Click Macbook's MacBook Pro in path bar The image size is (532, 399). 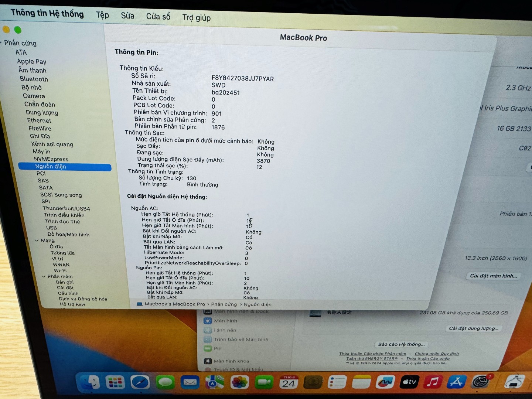coord(174,304)
